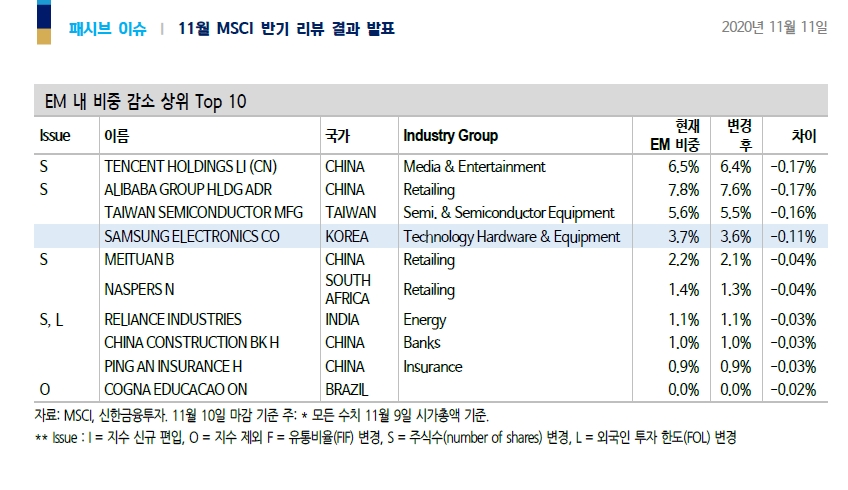Click Meituan's current weight '2.2%'
Screen dimensions: 848x490
pyautogui.click(x=684, y=260)
